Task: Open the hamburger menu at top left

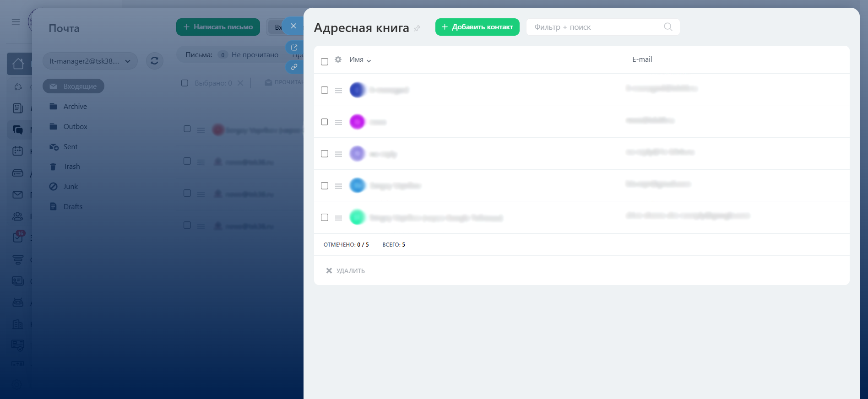Action: pos(16,22)
